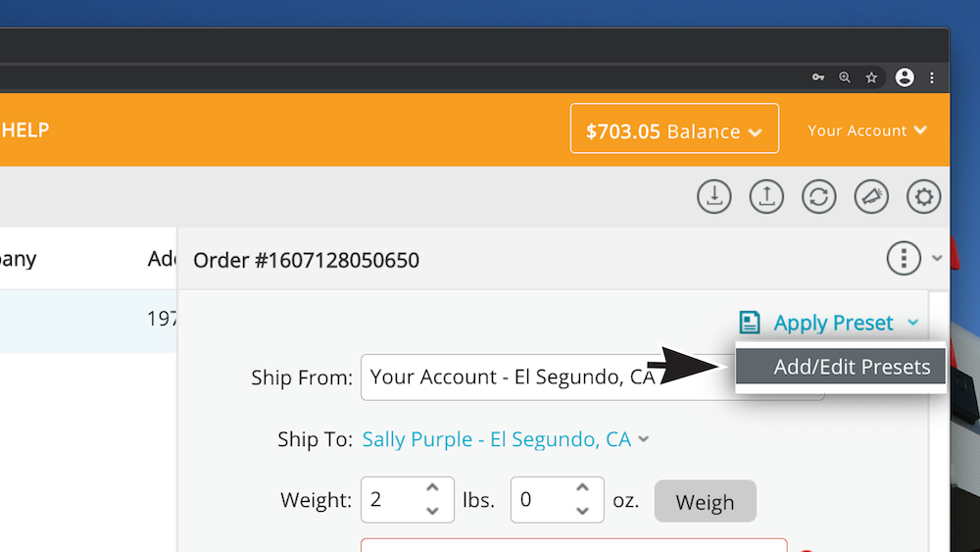The height and width of the screenshot is (552, 980).
Task: Increase the lbs weight stepper
Action: click(432, 487)
